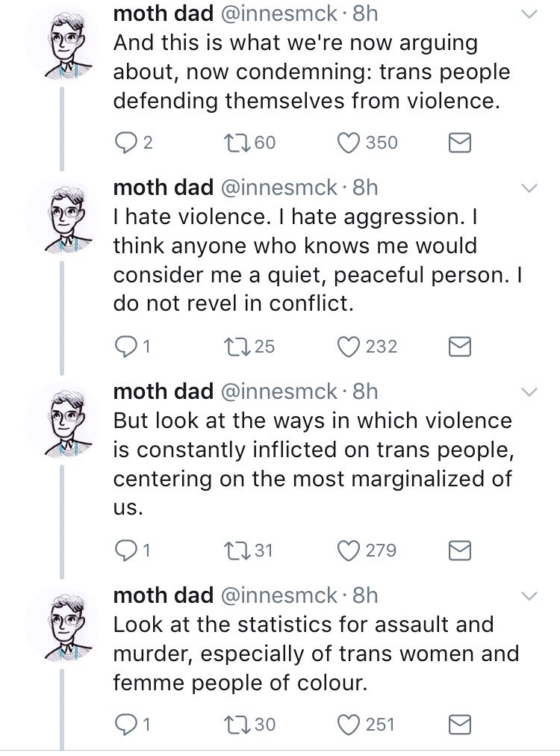Reply to the "I hate violence" tweet
Screen dimensions: 560x756
pos(125,346)
